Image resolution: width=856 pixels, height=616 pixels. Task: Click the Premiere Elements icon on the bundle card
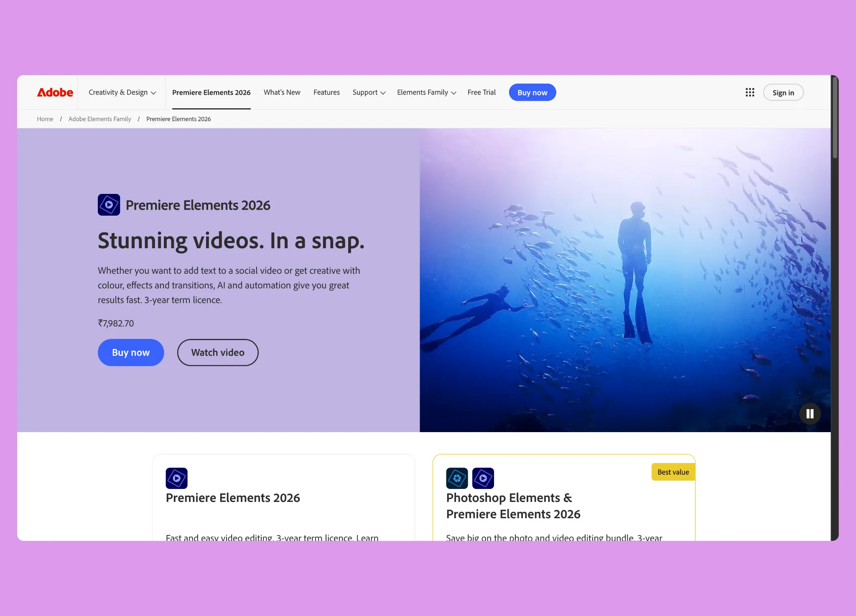[x=483, y=478]
